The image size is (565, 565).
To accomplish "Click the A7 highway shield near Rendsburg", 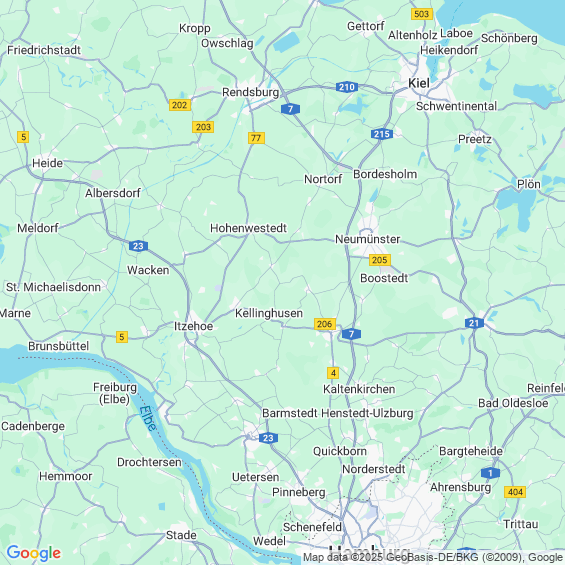I will [x=290, y=109].
